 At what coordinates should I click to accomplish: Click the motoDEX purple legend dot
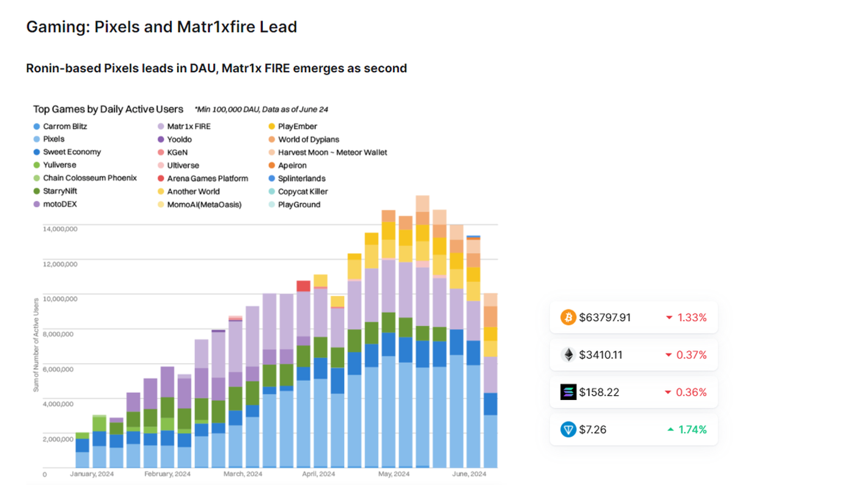(x=37, y=205)
